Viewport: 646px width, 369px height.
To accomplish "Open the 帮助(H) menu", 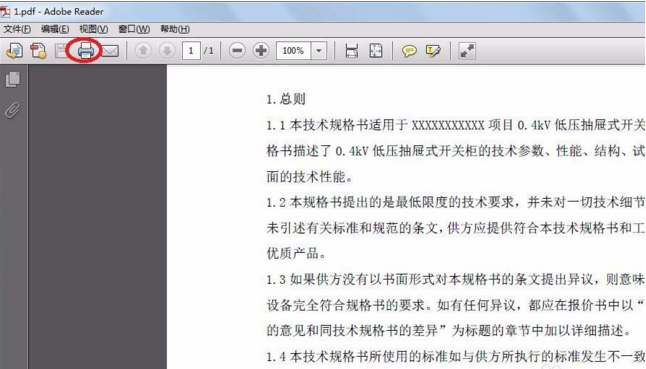I will click(175, 29).
